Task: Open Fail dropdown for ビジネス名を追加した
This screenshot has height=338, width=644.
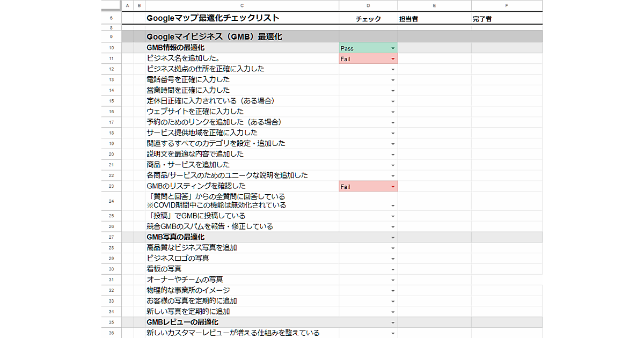Action: (393, 59)
